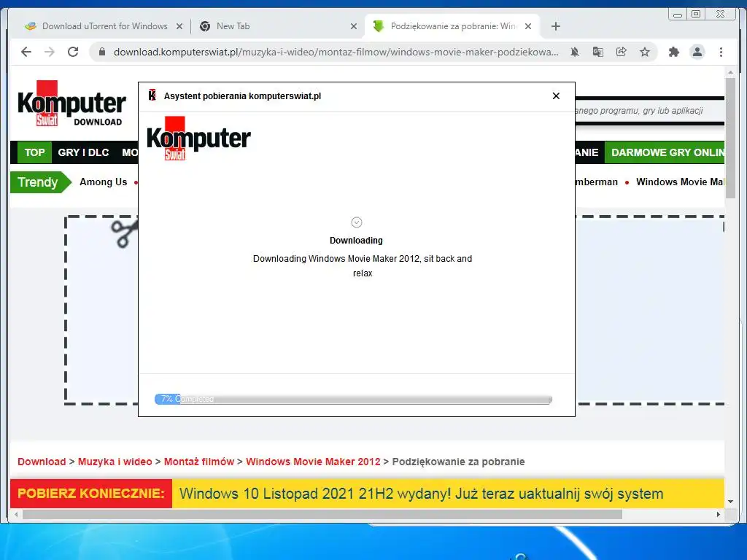Open the extensions puzzle icon
Screen dimensions: 747x560
tap(673, 52)
